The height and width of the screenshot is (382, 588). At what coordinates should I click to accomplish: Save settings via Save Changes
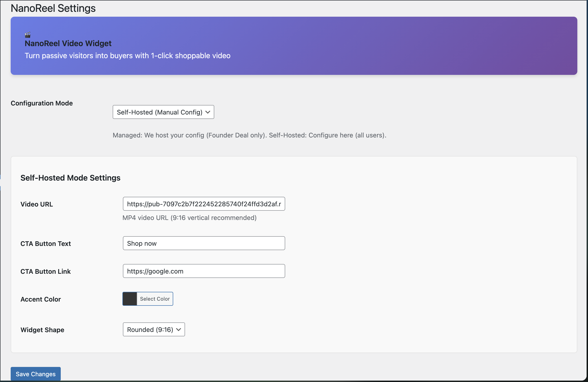(x=35, y=374)
